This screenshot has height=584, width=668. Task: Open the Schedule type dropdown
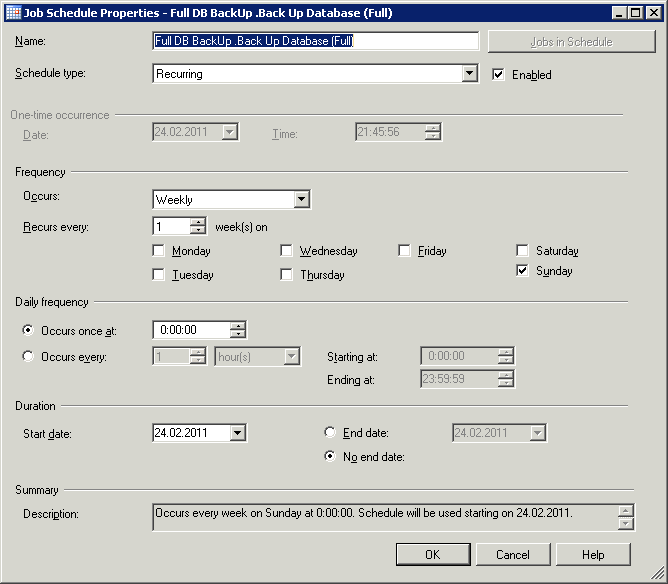[x=469, y=74]
